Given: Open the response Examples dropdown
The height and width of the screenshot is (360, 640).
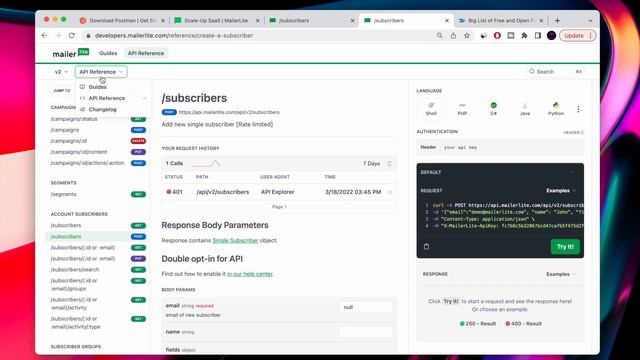Looking at the screenshot, I should point(561,274).
